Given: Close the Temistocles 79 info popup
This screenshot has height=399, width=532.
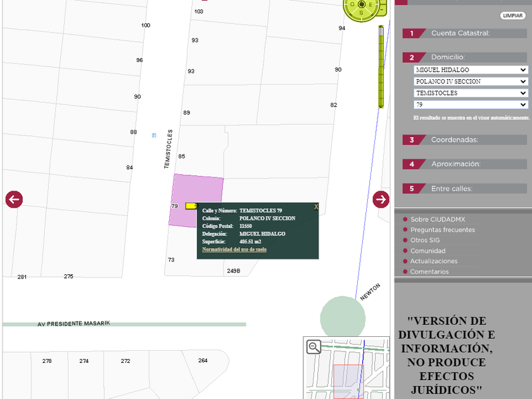Looking at the screenshot, I should tap(316, 206).
